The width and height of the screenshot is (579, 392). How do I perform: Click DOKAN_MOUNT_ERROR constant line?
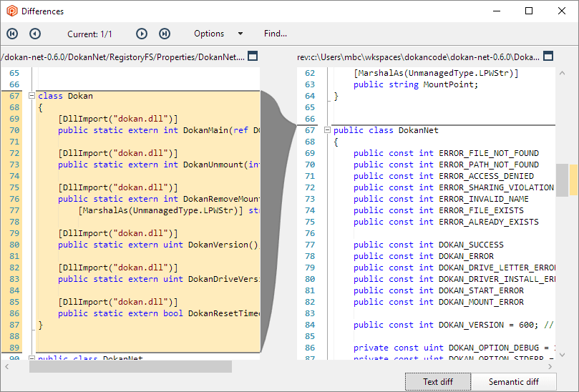coord(438,302)
